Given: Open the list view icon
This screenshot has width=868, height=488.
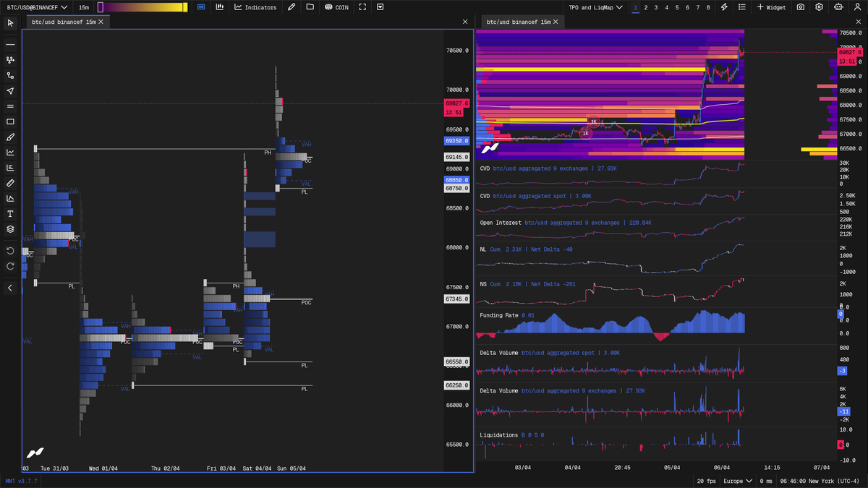Looking at the screenshot, I should pyautogui.click(x=742, y=7).
